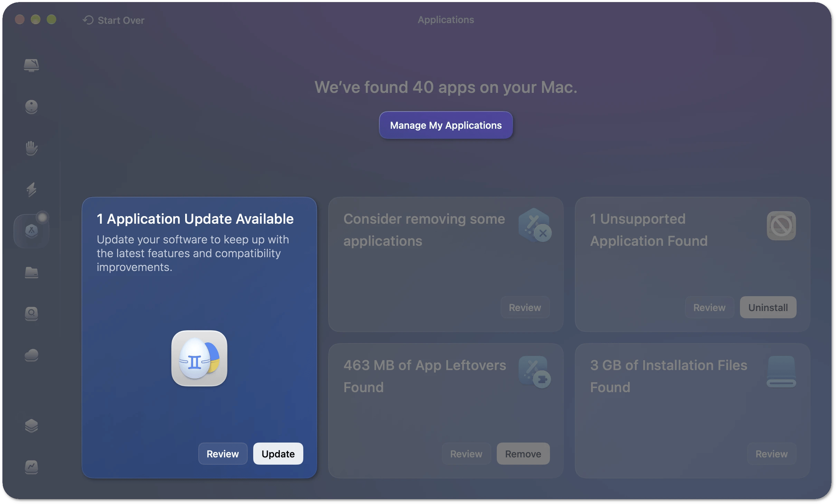836x504 pixels.
Task: Open the Performance lightning bolt icon
Action: [x=31, y=190]
